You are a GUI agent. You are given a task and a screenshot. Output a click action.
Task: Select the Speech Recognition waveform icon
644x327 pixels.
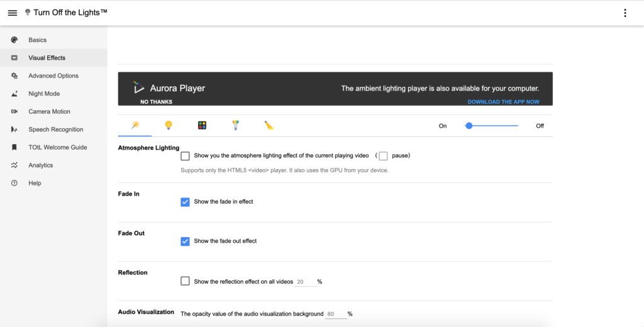click(14, 130)
